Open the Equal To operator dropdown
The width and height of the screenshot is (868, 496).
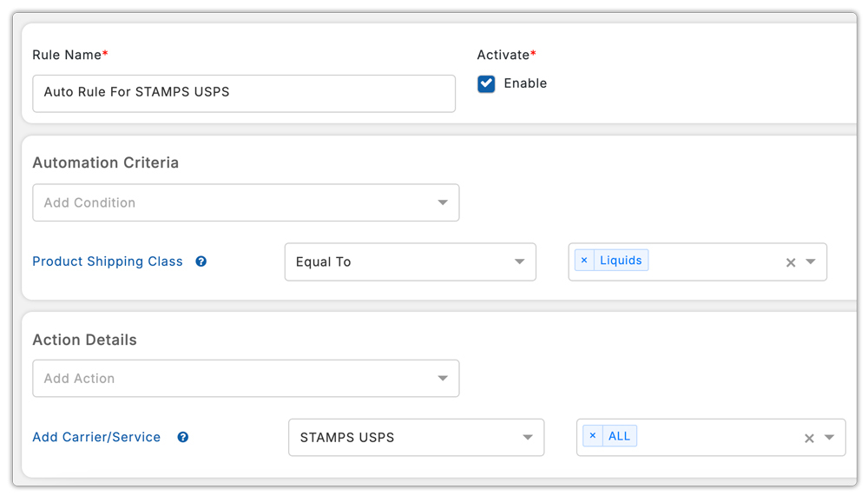(x=411, y=261)
